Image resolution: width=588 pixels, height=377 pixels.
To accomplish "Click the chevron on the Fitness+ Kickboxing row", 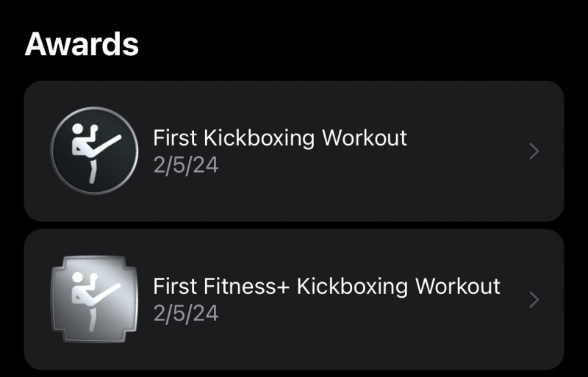I will [x=534, y=300].
